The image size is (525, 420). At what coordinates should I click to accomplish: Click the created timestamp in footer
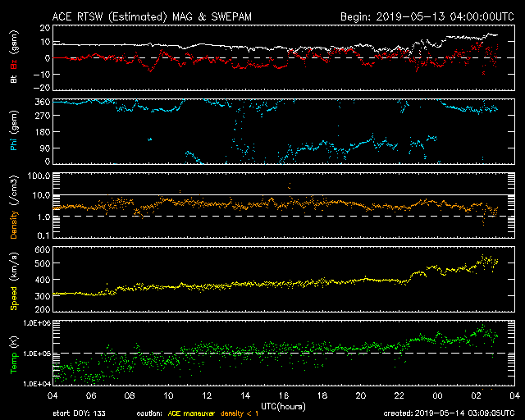coord(450,413)
